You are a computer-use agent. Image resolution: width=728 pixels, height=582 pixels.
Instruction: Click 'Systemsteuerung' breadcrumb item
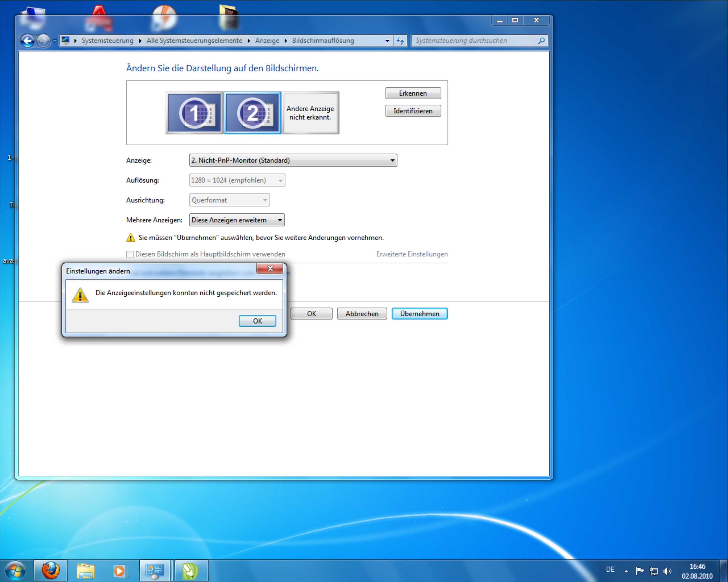[107, 40]
